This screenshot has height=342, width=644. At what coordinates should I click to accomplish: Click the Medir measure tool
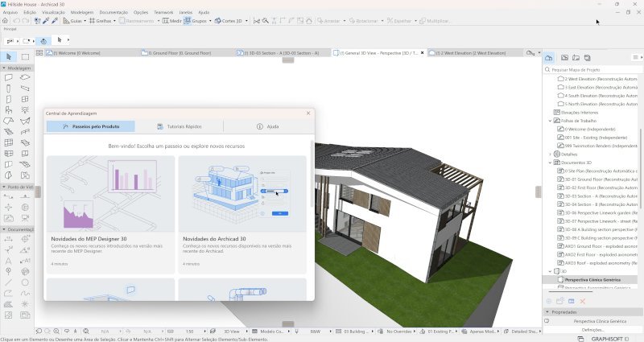tap(171, 21)
